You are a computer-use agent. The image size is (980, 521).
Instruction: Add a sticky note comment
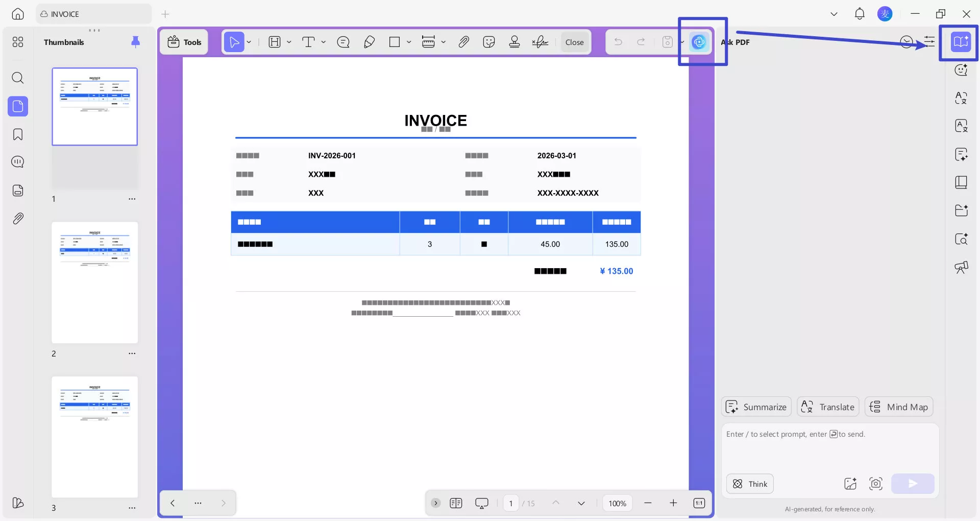[x=344, y=42]
